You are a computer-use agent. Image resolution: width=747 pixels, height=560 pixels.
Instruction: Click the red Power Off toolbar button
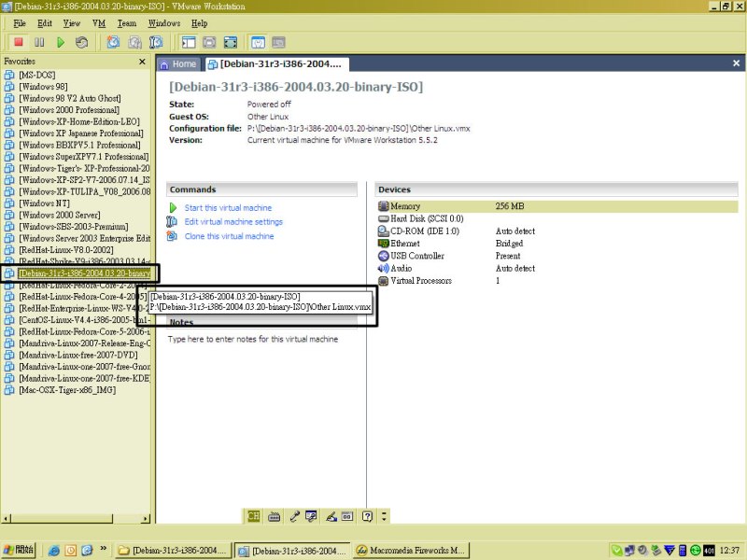coord(19,42)
